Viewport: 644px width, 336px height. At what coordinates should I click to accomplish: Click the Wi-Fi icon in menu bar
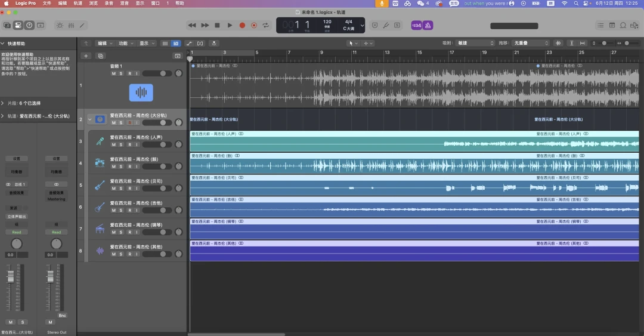564,4
